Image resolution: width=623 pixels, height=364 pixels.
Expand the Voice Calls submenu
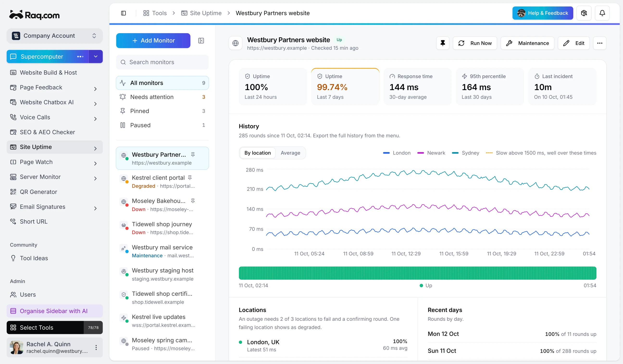pos(95,119)
